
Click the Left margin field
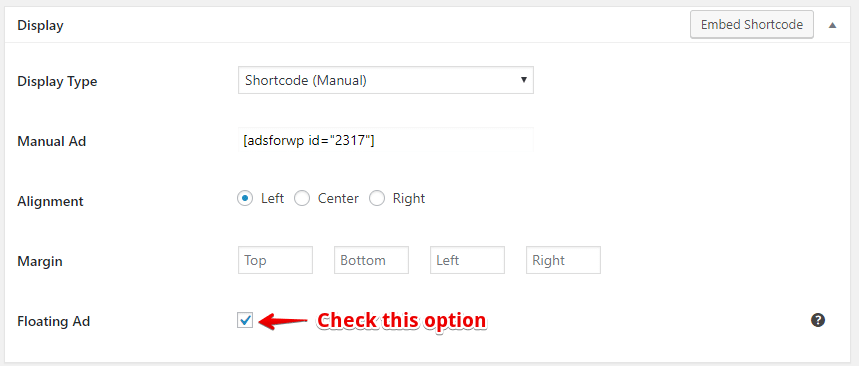(467, 260)
